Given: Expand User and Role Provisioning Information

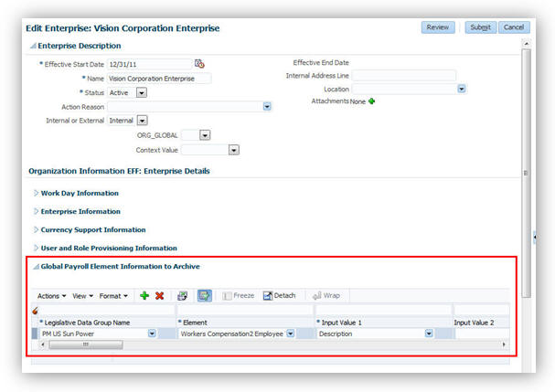Looking at the screenshot, I should tap(36, 249).
